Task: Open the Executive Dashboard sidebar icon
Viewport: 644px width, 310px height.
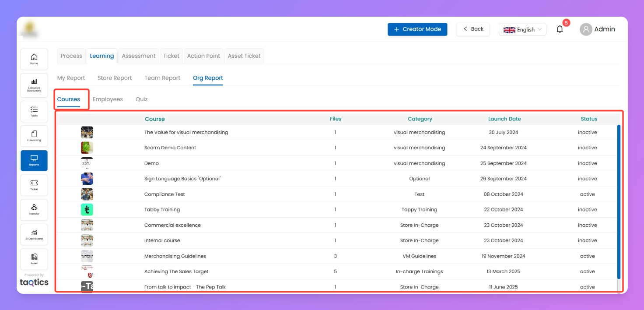Action: [x=34, y=84]
